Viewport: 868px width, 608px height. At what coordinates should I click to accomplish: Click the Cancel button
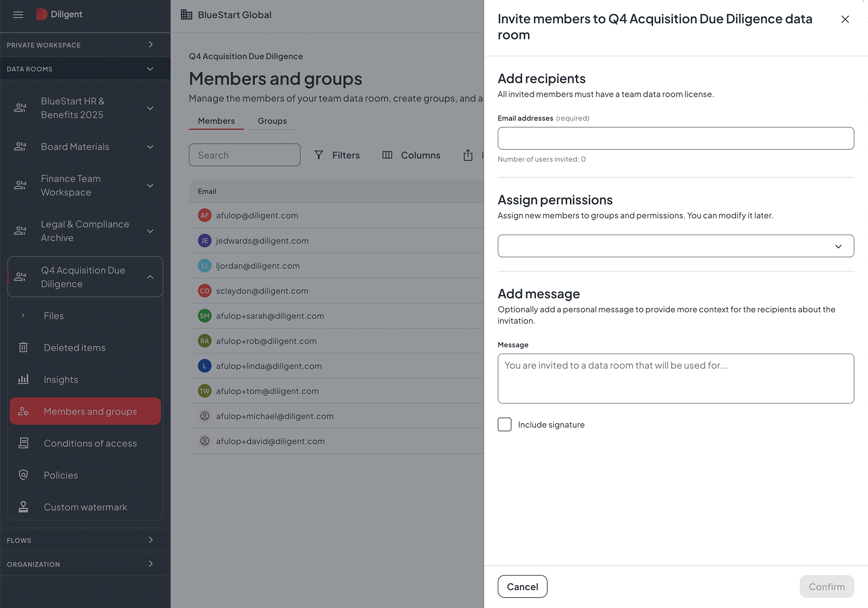(522, 586)
